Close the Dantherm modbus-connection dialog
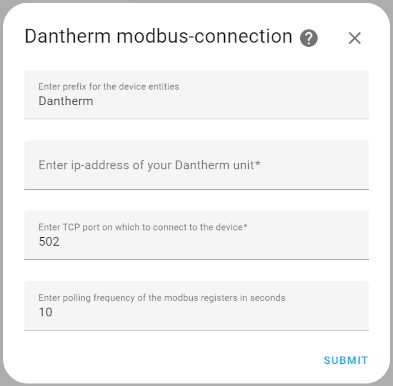The height and width of the screenshot is (386, 393). tap(355, 38)
